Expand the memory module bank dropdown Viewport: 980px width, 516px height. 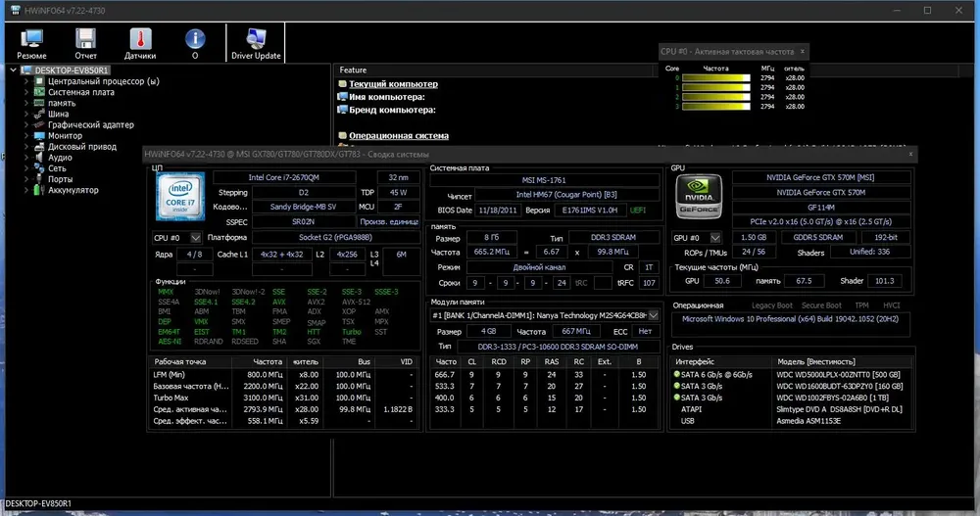[x=653, y=315]
